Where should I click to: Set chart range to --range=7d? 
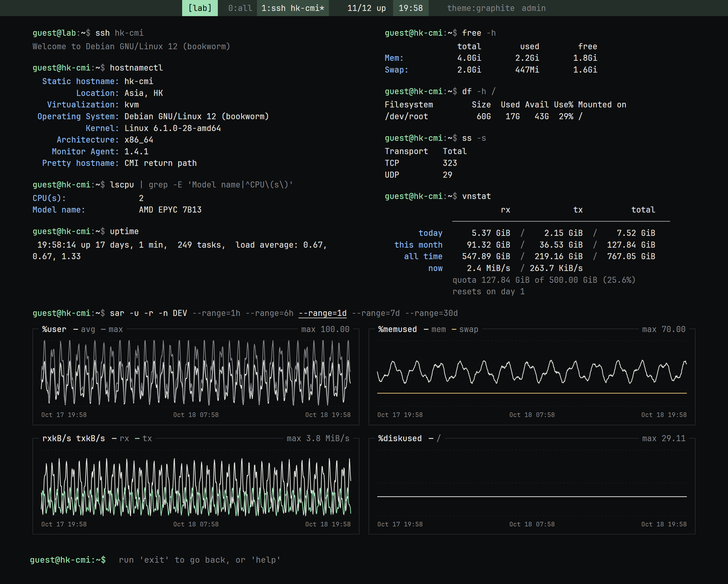pyautogui.click(x=376, y=313)
